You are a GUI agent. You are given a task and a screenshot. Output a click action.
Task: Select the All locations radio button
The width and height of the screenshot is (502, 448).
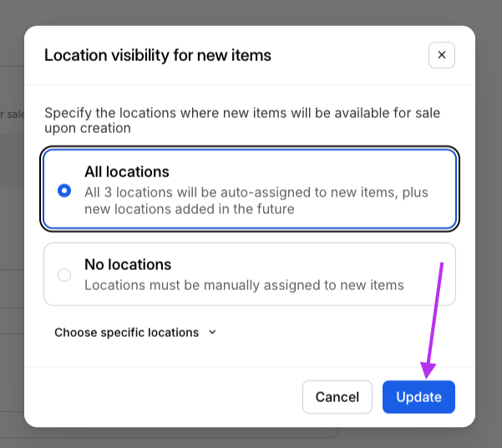point(64,191)
